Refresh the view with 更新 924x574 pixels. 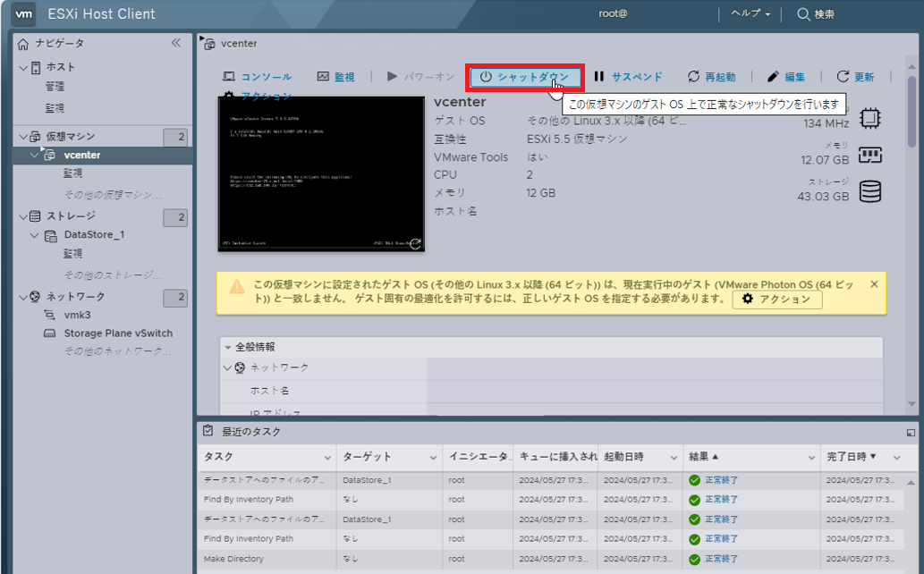coord(855,77)
